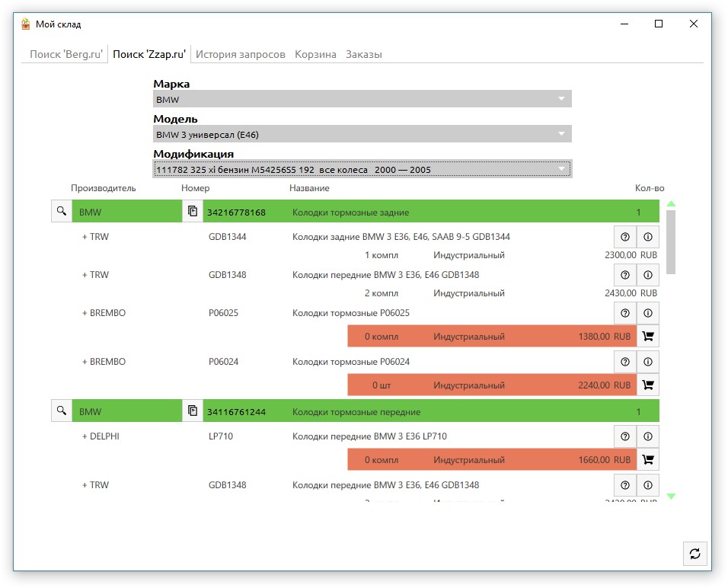Viewport: 728px width, 588px height.
Task: Click the Мой склад app icon in title bar
Action: point(26,24)
